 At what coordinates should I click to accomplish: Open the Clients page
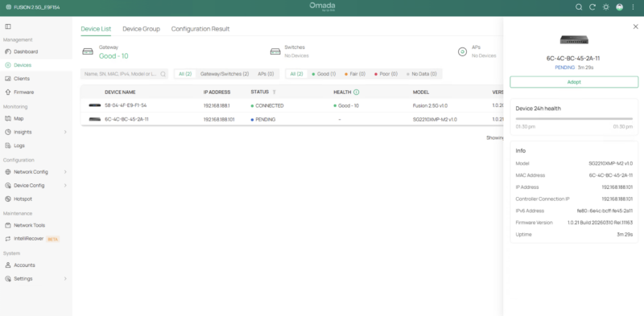tap(22, 79)
